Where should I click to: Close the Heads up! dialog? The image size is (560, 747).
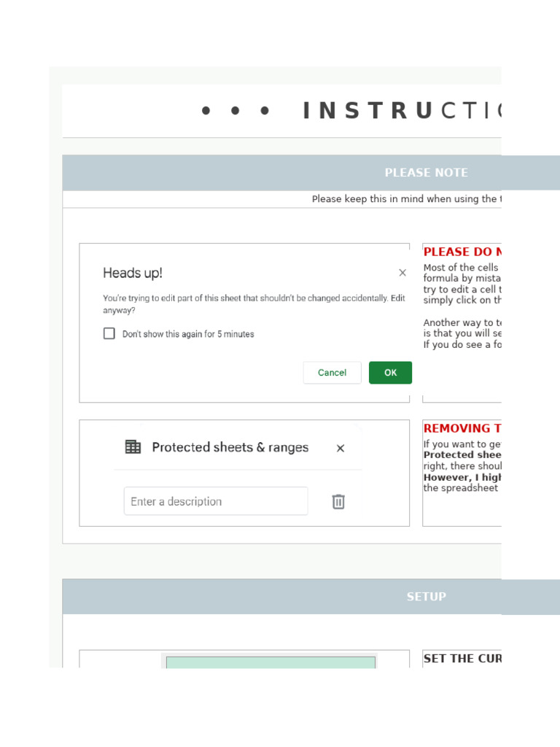[402, 273]
